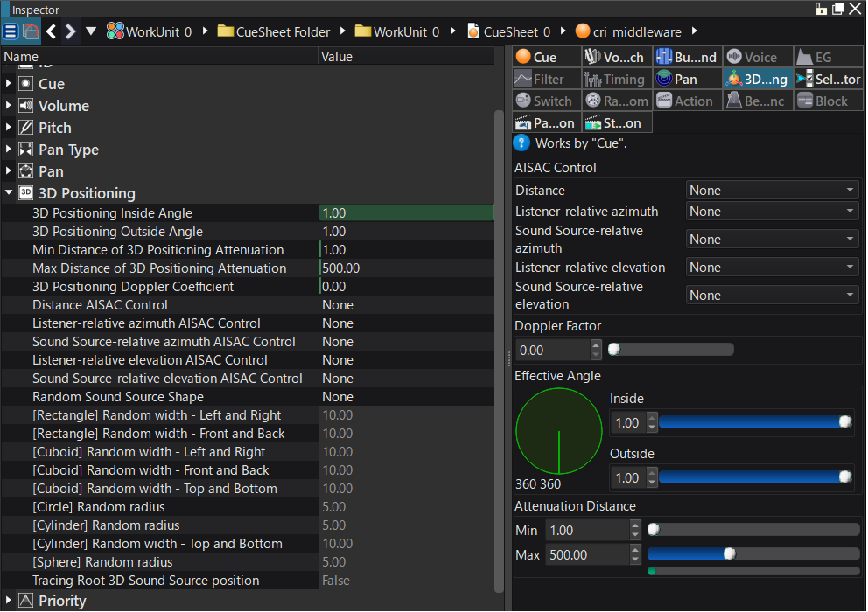Image resolution: width=868 pixels, height=612 pixels.
Task: Open the Listener-relative elevation dropdown
Action: click(x=772, y=268)
